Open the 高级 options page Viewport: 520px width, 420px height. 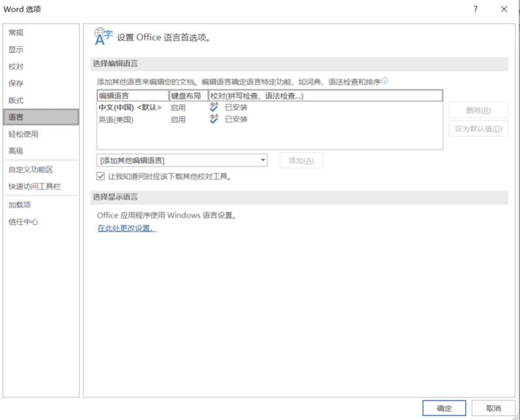point(16,151)
